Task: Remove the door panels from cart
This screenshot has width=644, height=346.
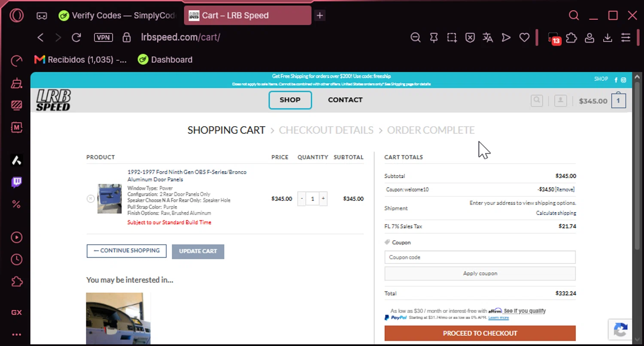Action: 91,199
